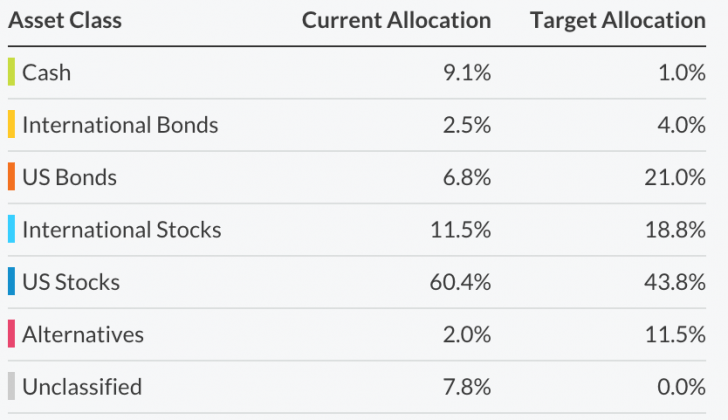This screenshot has width=728, height=420.
Task: Click the International Bonds yellow swatch
Action: pos(11,125)
